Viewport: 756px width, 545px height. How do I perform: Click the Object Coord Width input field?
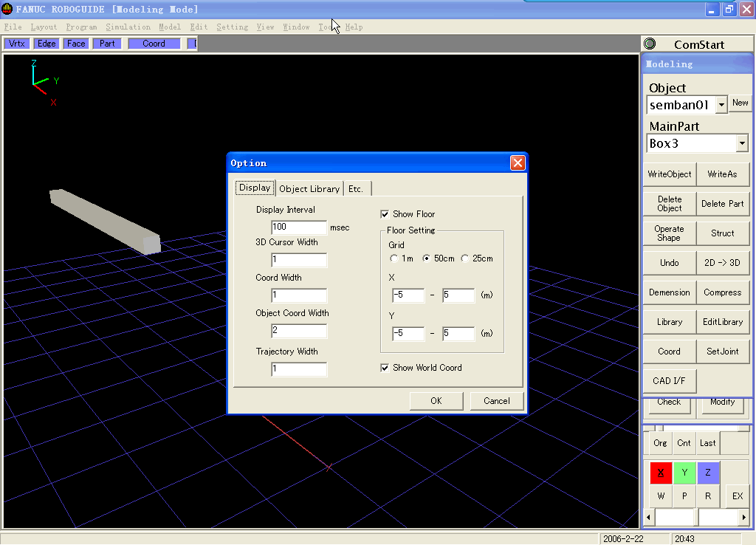[x=299, y=331]
